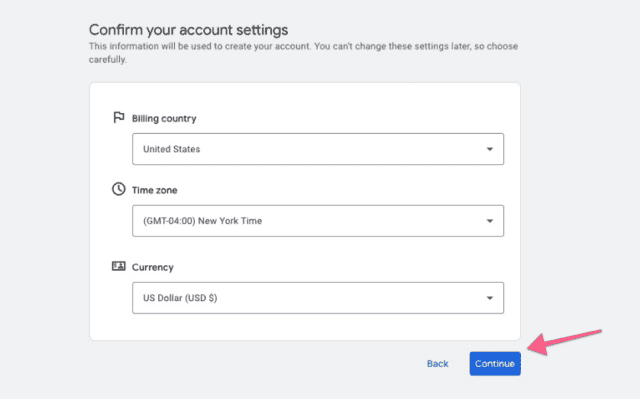Image resolution: width=640 pixels, height=399 pixels.
Task: Go back with the Back link
Action: pos(438,364)
